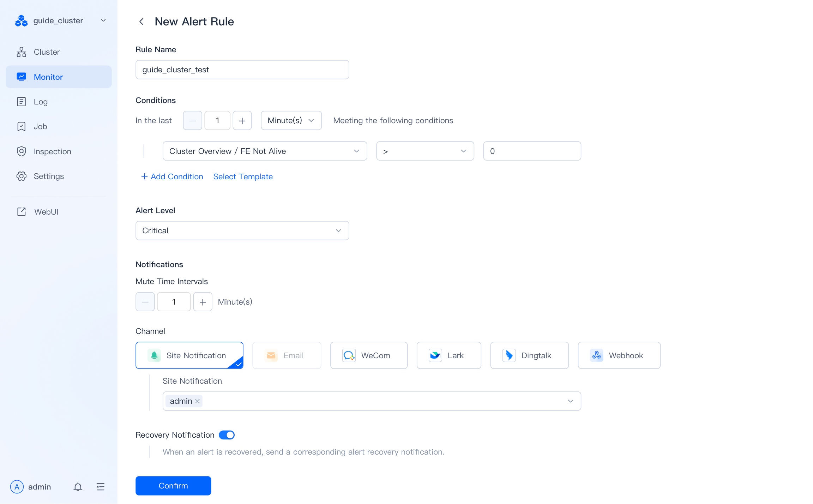Click the Rule Name input field
Screen dimensions: 813x504
[x=242, y=70]
